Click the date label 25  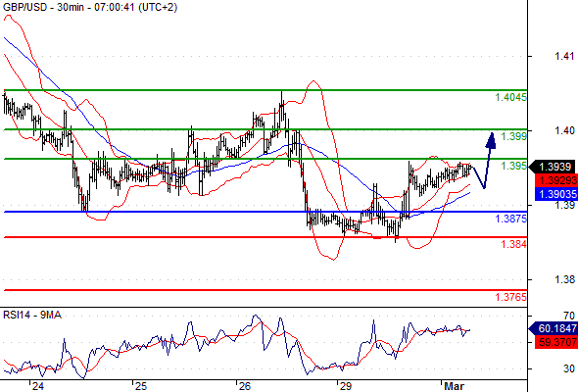tap(141, 386)
